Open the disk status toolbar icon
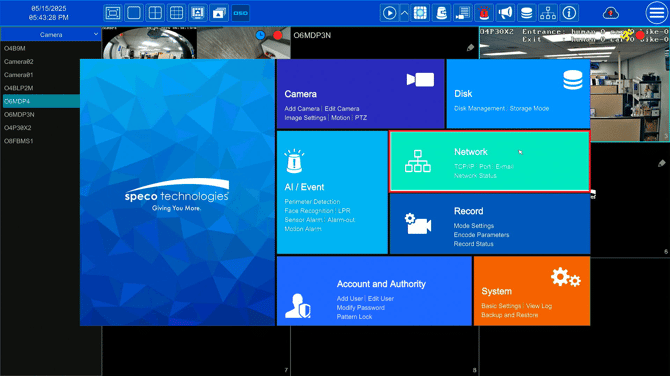670x376 pixels. (526, 13)
